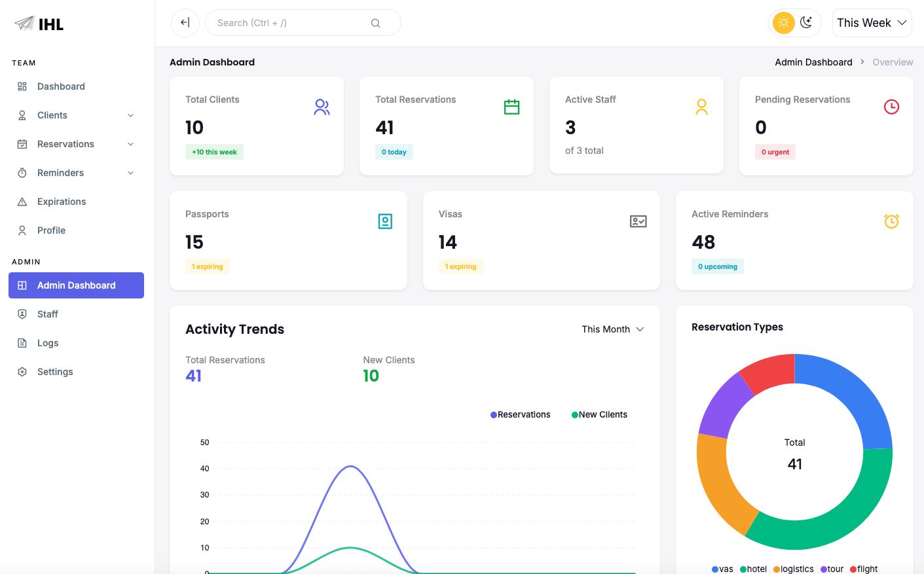924x574 pixels.
Task: Open the Expirations sidebar menu item
Action: pos(62,202)
